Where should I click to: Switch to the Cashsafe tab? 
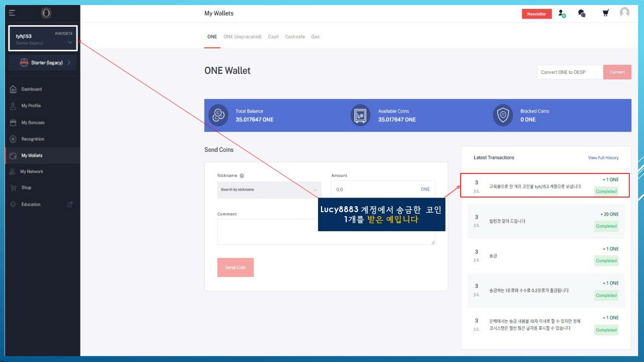(x=295, y=37)
